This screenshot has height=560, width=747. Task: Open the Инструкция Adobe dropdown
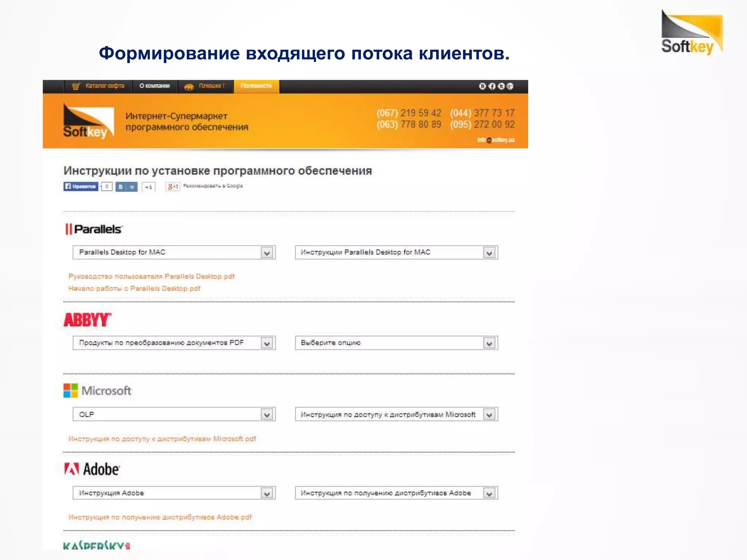174,493
